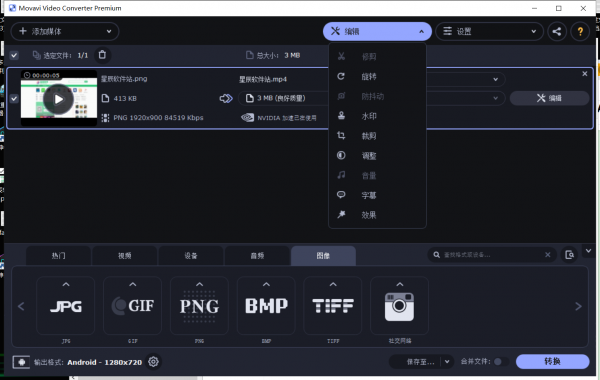Expand presets arrow above PNG
The width and height of the screenshot is (600, 380).
point(199,284)
